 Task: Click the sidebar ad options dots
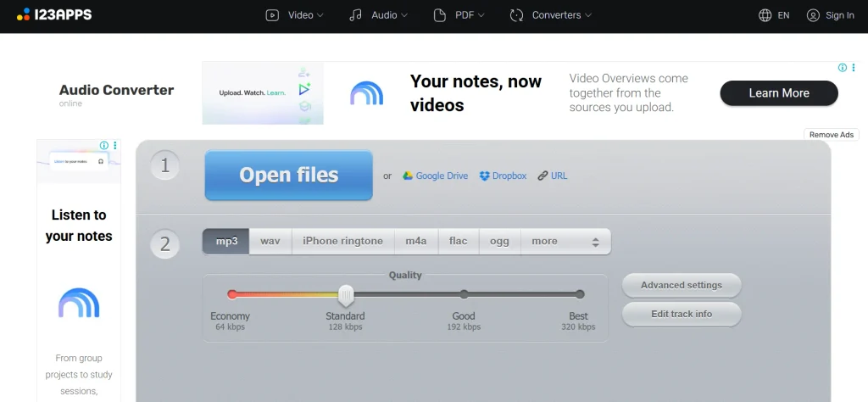(115, 145)
